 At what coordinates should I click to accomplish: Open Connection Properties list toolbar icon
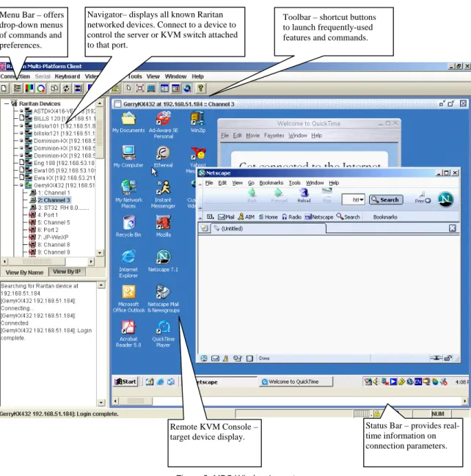pos(17,88)
